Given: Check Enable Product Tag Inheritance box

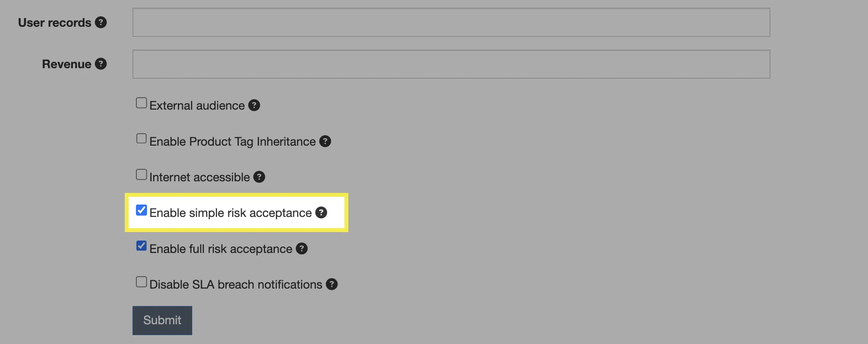Looking at the screenshot, I should coord(141,139).
